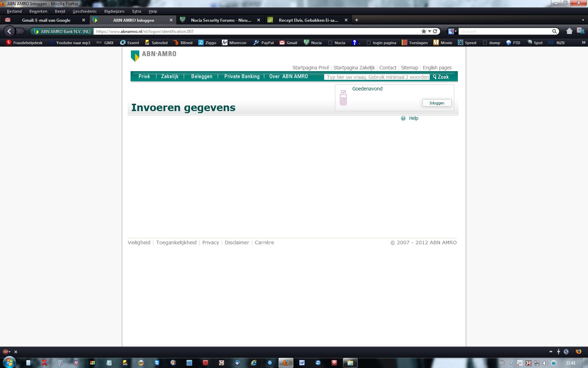Bookmark this page with the star icon
588x368 pixels.
[423, 31]
